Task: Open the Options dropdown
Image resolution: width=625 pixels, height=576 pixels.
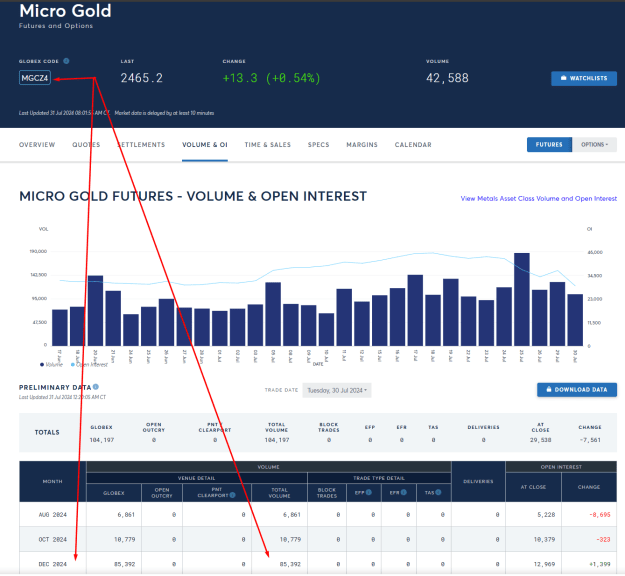Action: tap(594, 144)
